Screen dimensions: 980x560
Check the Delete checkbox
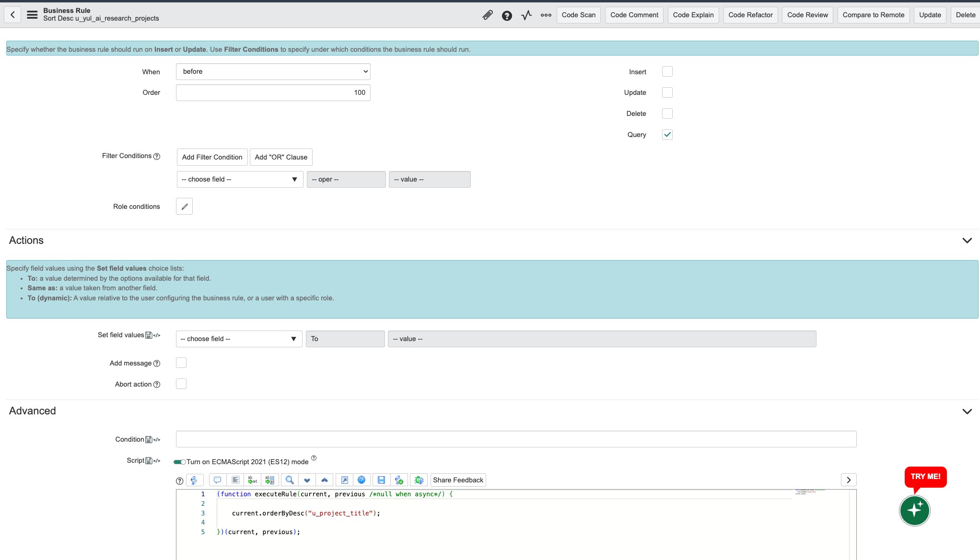667,114
